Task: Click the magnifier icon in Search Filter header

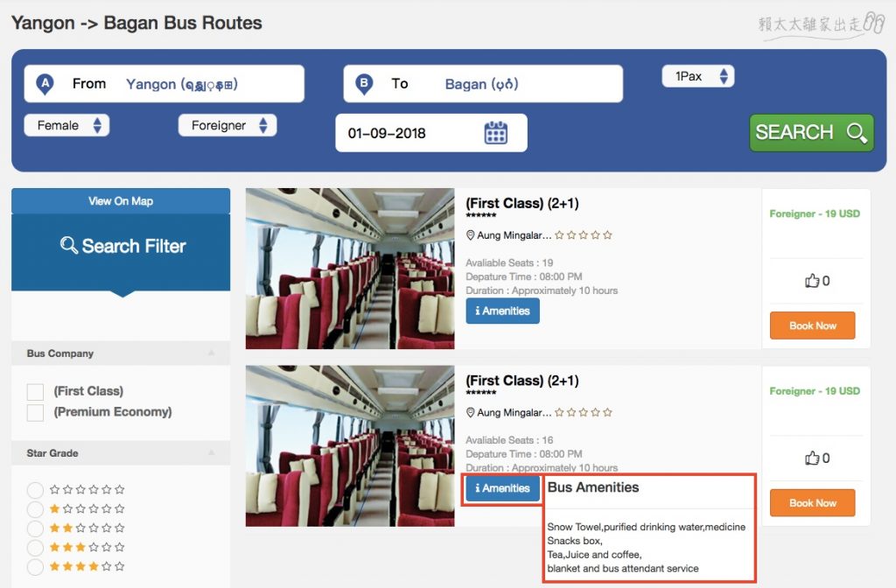Action: click(x=69, y=246)
